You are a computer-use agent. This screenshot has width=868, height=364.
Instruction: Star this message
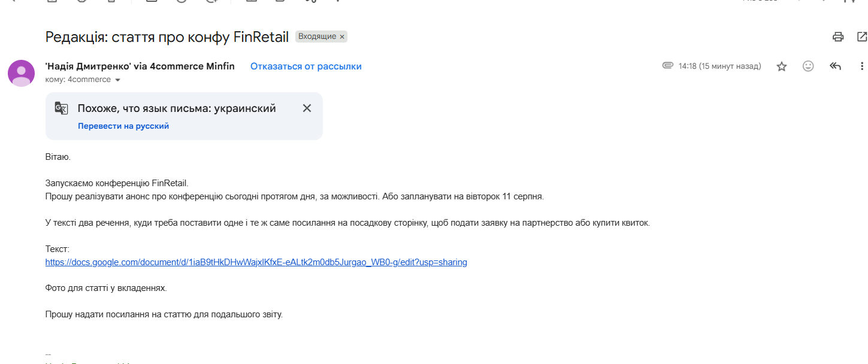click(x=782, y=66)
